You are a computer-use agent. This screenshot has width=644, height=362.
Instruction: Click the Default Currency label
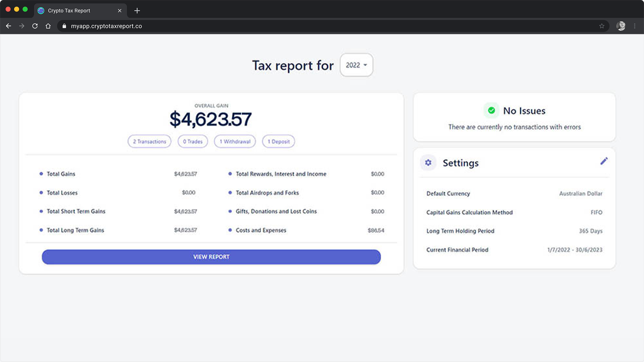(x=448, y=193)
